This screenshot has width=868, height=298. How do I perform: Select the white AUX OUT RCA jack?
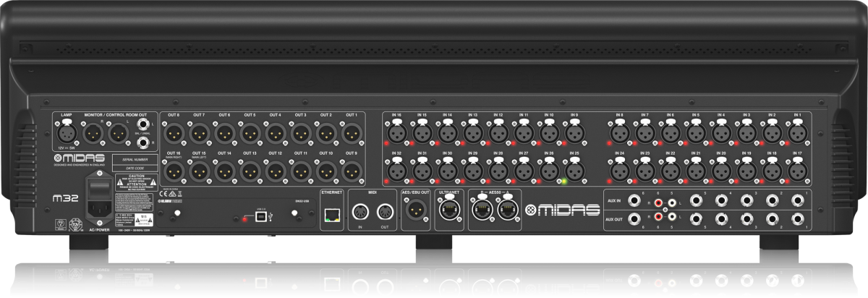pos(672,216)
